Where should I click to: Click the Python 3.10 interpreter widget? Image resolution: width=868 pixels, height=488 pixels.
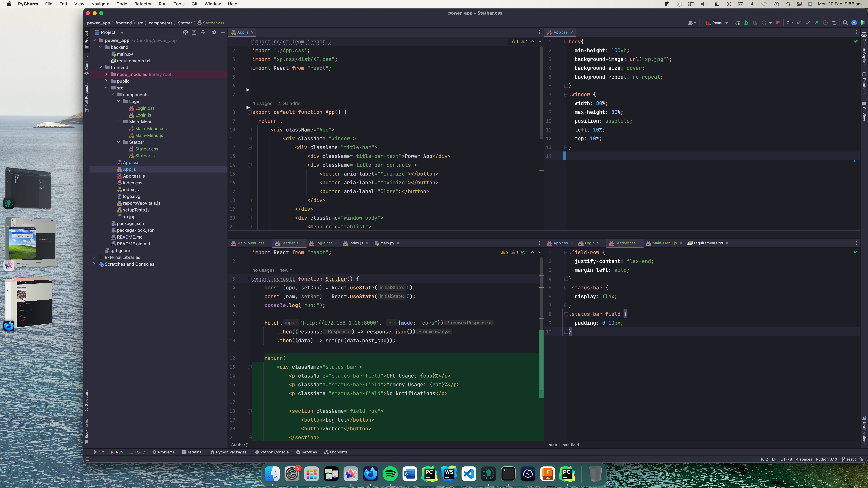tap(826, 459)
